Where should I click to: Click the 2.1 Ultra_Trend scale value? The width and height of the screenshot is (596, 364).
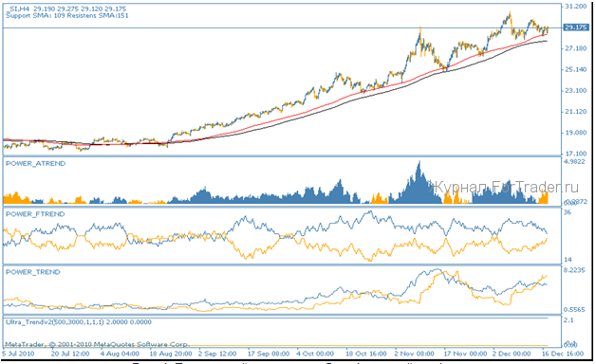[x=568, y=320]
